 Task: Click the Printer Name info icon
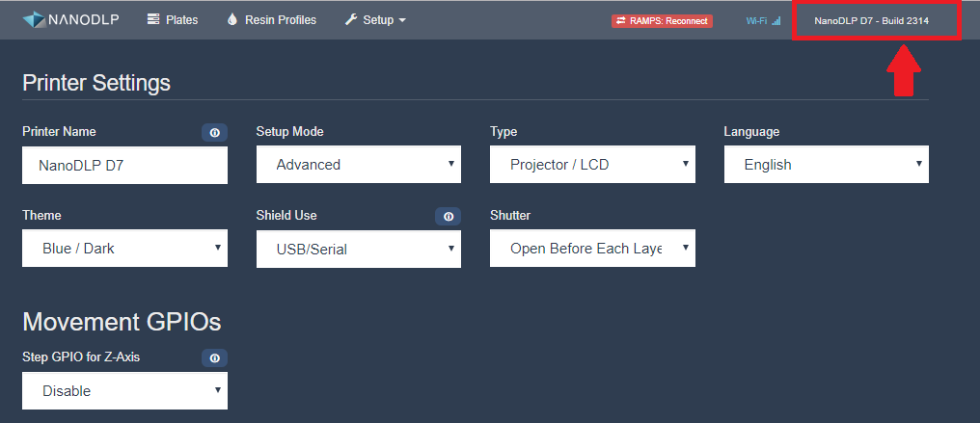point(214,132)
